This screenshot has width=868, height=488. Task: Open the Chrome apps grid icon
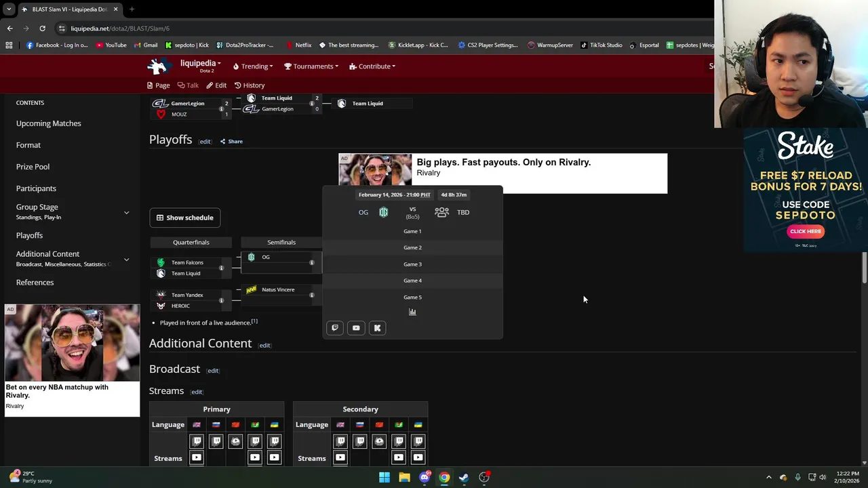pos(9,45)
